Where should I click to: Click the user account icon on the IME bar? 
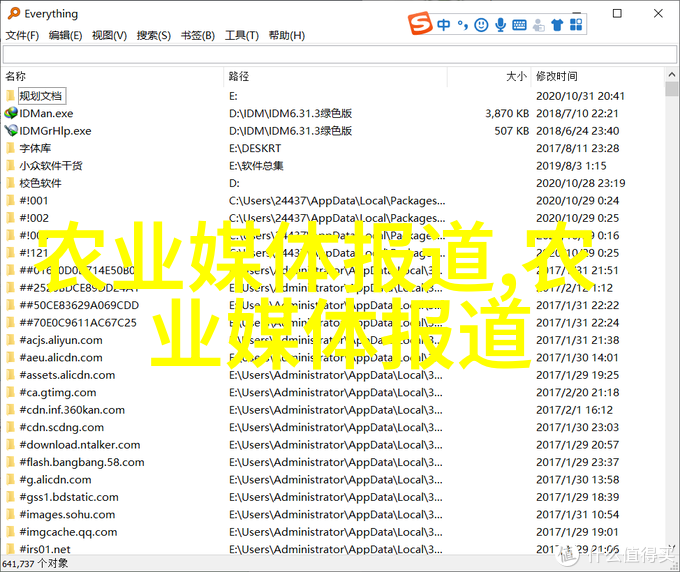tap(538, 25)
